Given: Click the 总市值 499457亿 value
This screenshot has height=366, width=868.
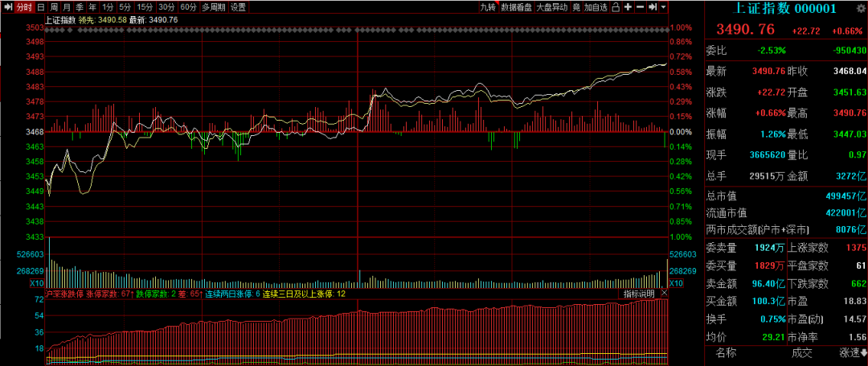Looking at the screenshot, I should click(845, 196).
